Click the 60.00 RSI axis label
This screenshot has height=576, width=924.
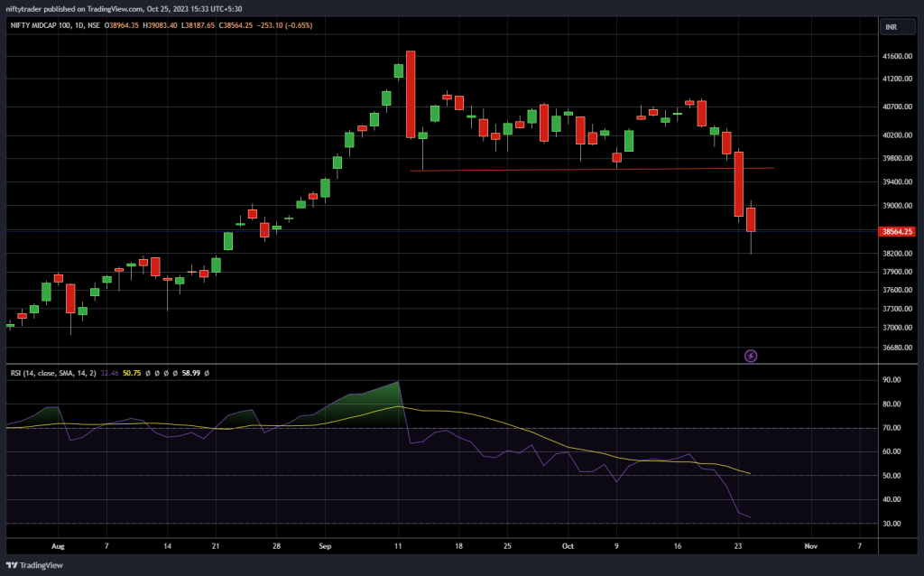tap(892, 451)
